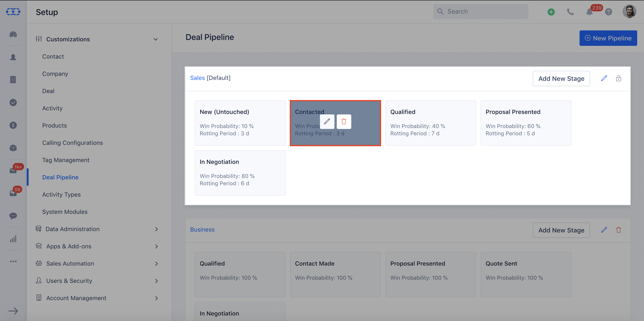Image resolution: width=644 pixels, height=321 pixels.
Task: Open Deal customization settings
Action: pos(48,91)
